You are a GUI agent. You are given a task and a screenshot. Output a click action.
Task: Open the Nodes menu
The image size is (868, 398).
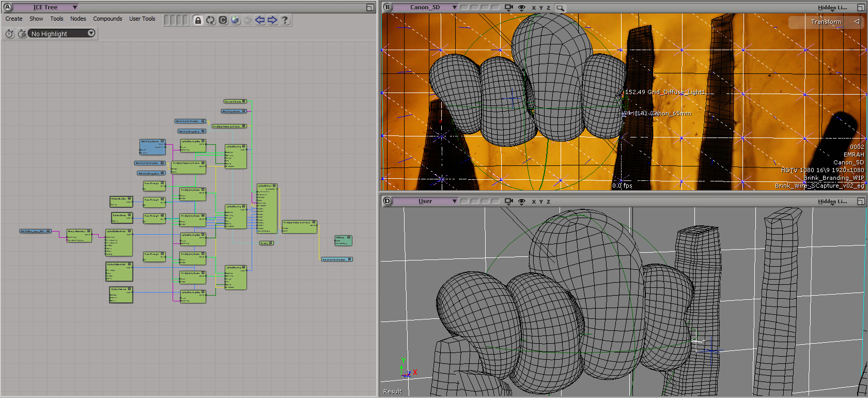pyautogui.click(x=78, y=19)
